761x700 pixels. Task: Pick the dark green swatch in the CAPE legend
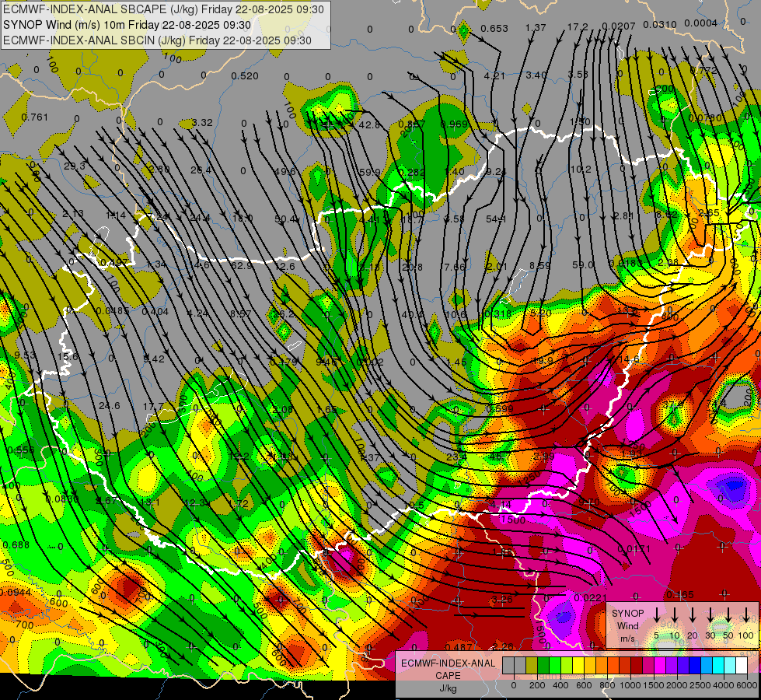pos(543,666)
